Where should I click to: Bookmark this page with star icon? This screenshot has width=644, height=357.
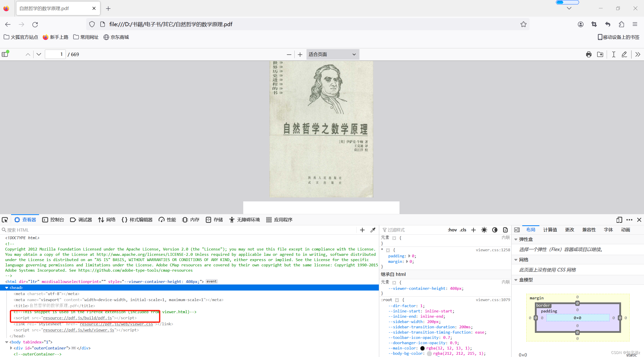point(523,24)
